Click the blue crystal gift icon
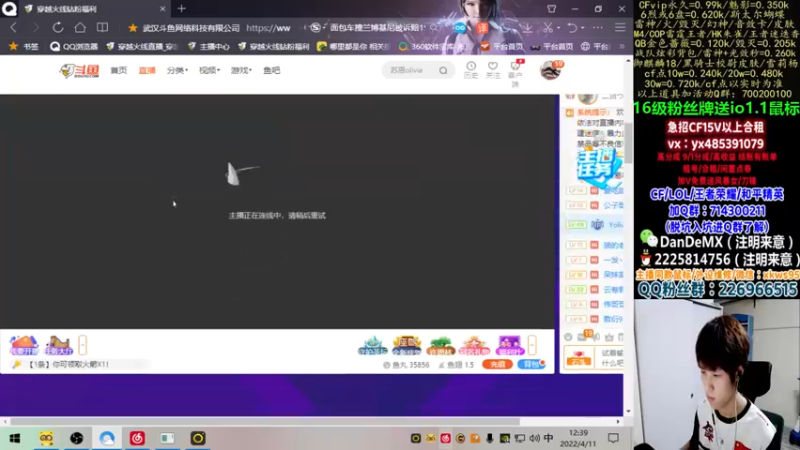 [372, 345]
